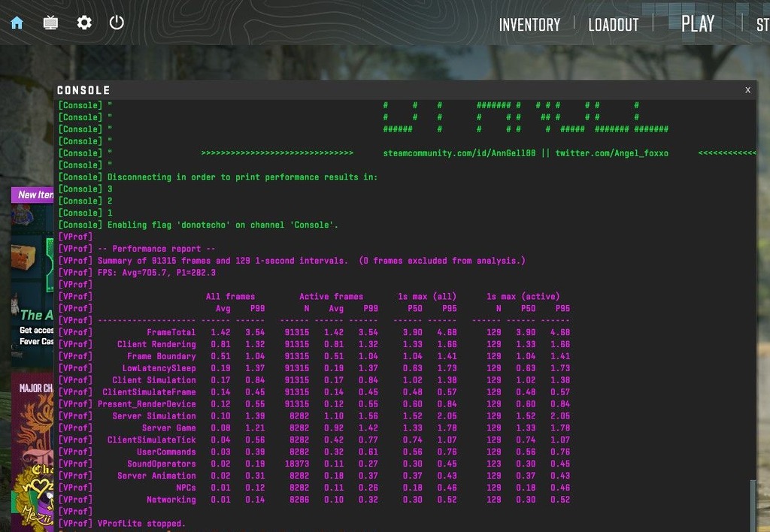This screenshot has width=770, height=532.
Task: Click the twitter.com/Angel_foxxo text
Action: (611, 153)
